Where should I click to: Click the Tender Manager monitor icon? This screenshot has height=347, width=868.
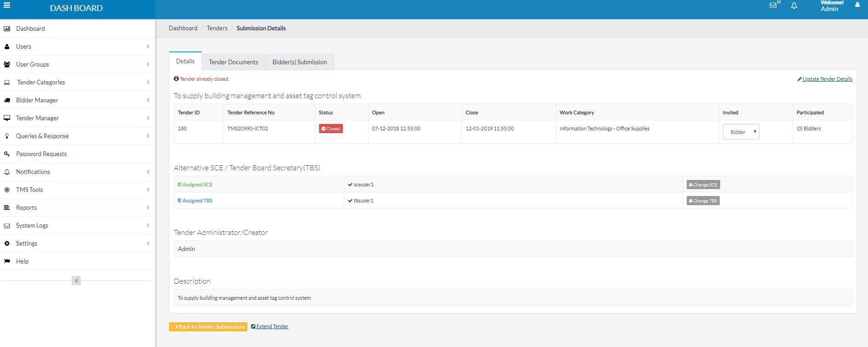point(7,118)
